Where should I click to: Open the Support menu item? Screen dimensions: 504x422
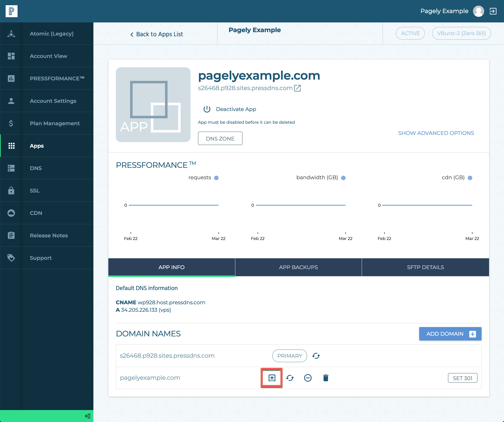pyautogui.click(x=41, y=258)
